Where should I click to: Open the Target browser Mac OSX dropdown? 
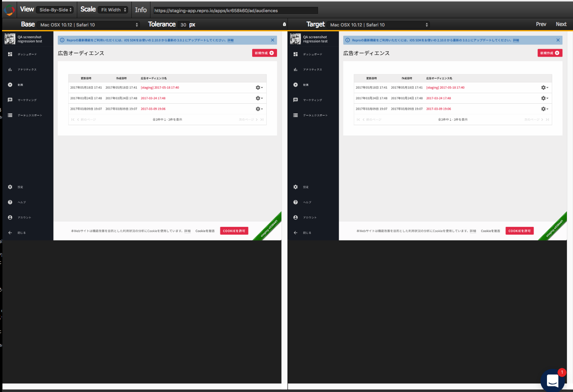[x=379, y=25]
